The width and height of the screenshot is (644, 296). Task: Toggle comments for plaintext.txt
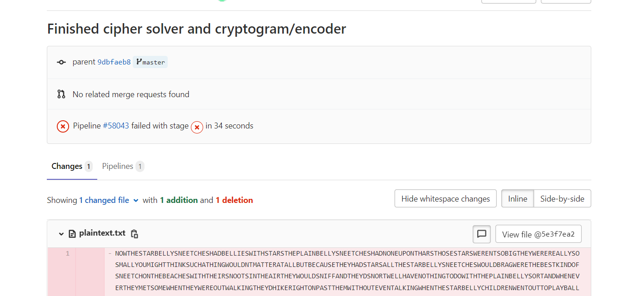pos(482,234)
